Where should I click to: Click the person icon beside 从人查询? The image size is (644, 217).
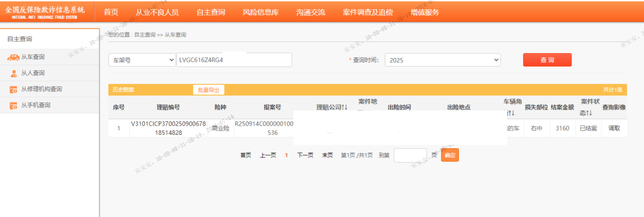(x=13, y=73)
